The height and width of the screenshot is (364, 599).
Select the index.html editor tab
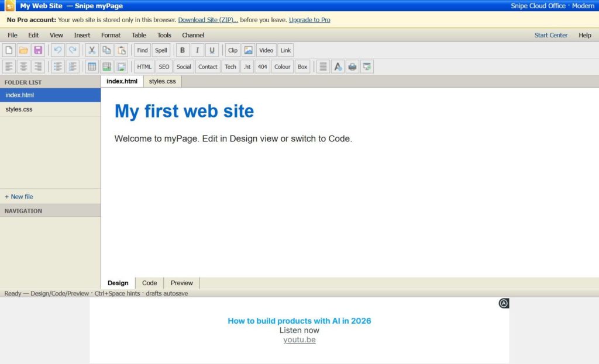tap(122, 81)
